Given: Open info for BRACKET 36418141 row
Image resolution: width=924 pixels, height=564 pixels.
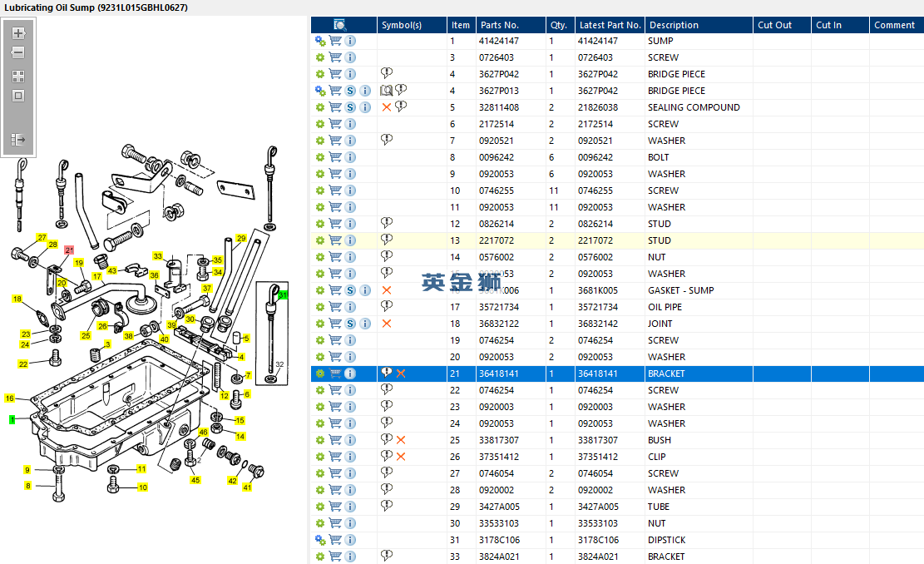Looking at the screenshot, I should coord(350,374).
